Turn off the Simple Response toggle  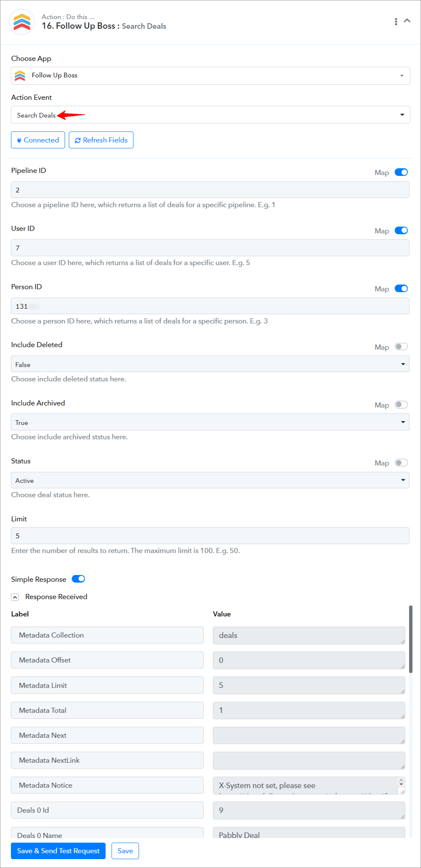click(x=78, y=579)
